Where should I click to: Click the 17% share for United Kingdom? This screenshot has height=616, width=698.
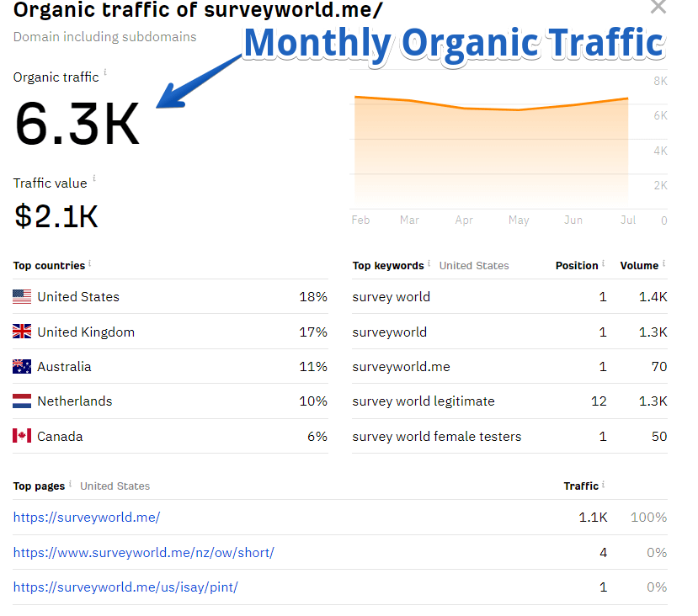[313, 332]
